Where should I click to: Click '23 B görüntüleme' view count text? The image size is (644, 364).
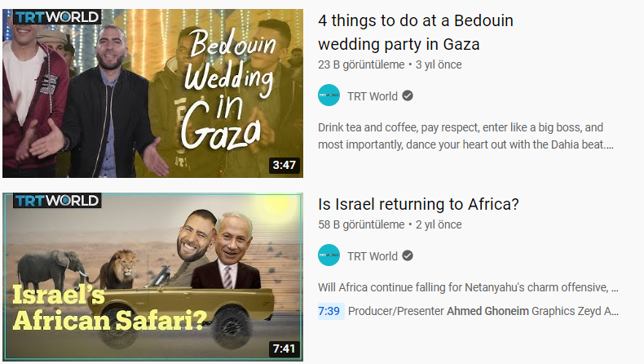point(361,64)
